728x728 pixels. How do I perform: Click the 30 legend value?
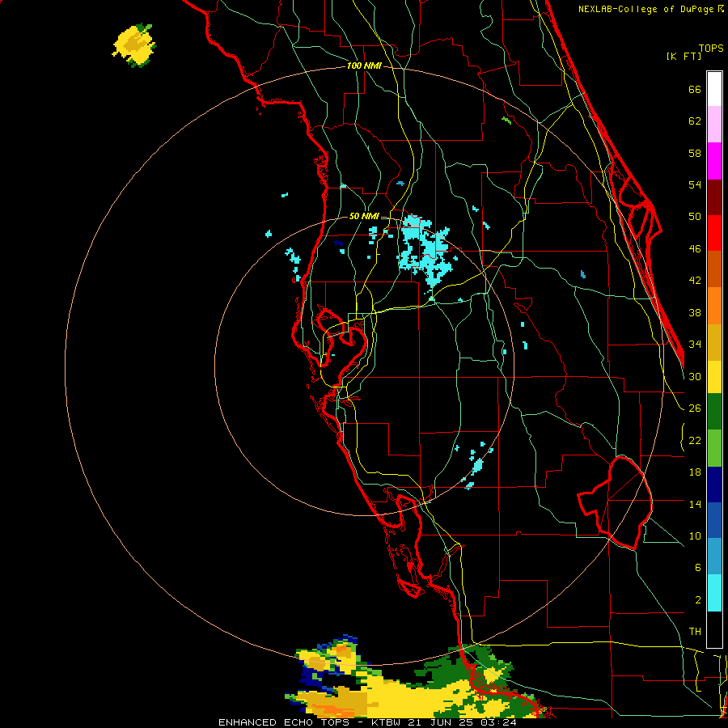coord(695,376)
